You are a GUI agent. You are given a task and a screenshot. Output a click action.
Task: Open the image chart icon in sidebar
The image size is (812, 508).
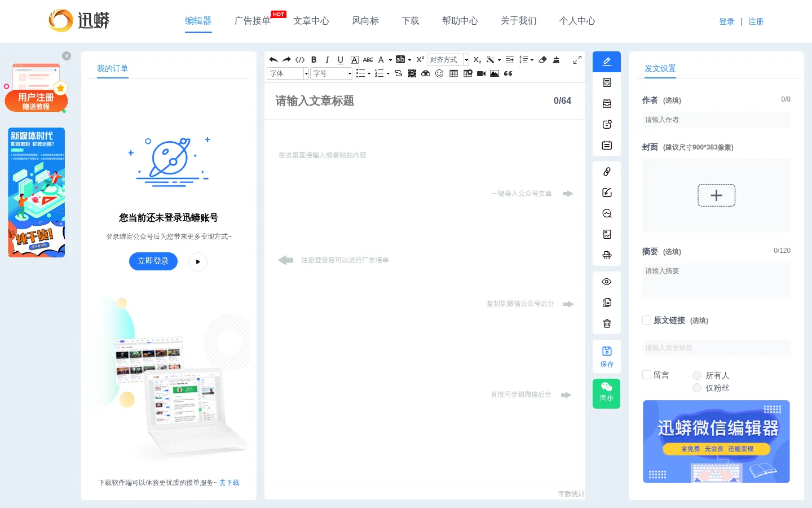[607, 234]
